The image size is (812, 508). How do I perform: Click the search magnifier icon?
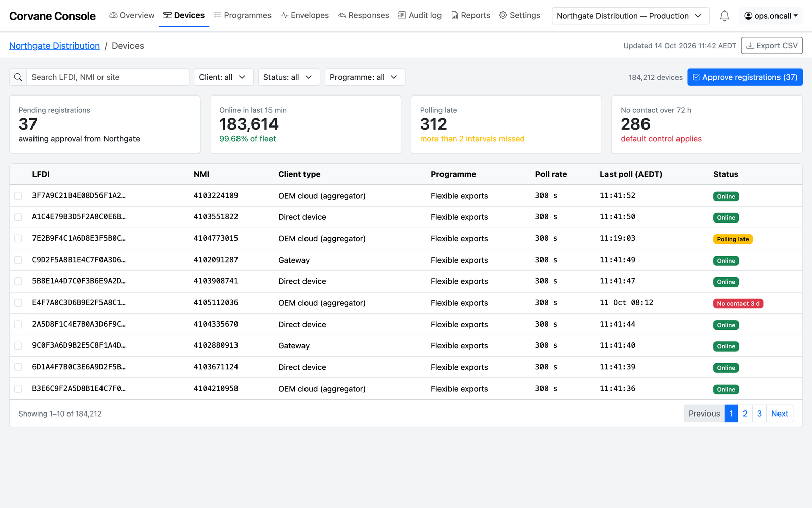pos(18,77)
